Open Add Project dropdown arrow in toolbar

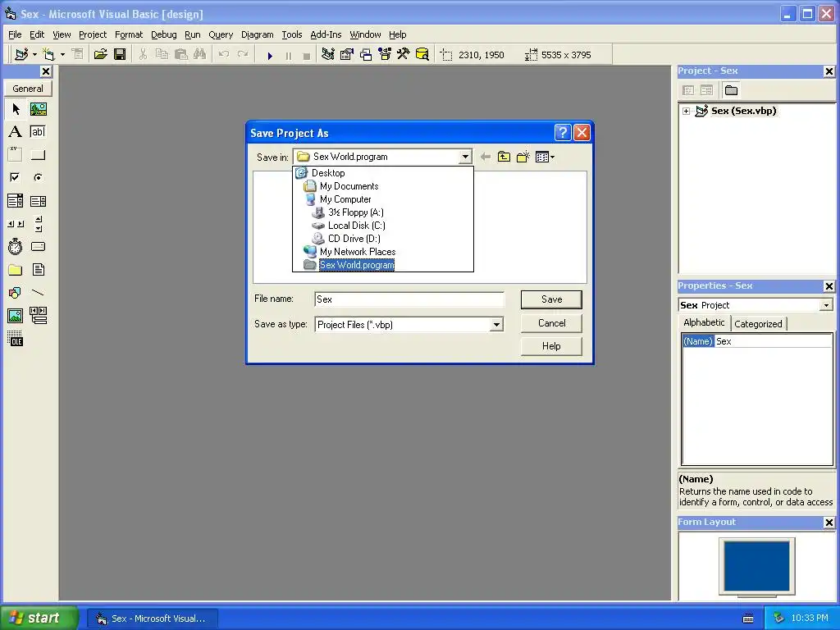pyautogui.click(x=34, y=55)
